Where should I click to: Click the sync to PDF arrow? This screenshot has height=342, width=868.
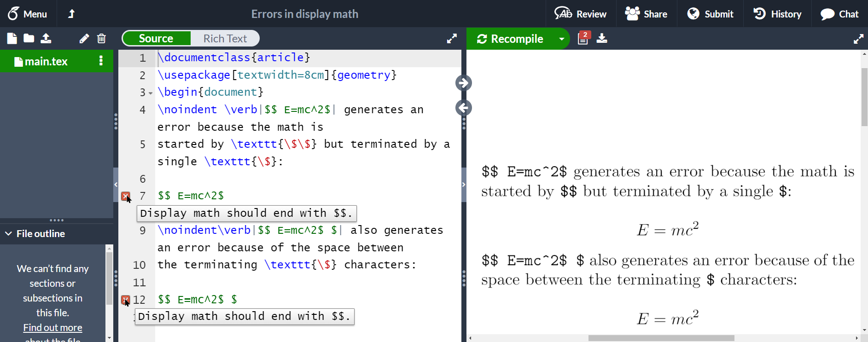coord(463,83)
